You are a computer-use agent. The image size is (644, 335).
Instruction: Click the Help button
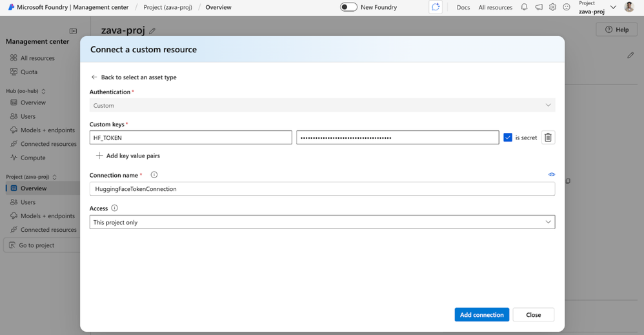(x=617, y=30)
